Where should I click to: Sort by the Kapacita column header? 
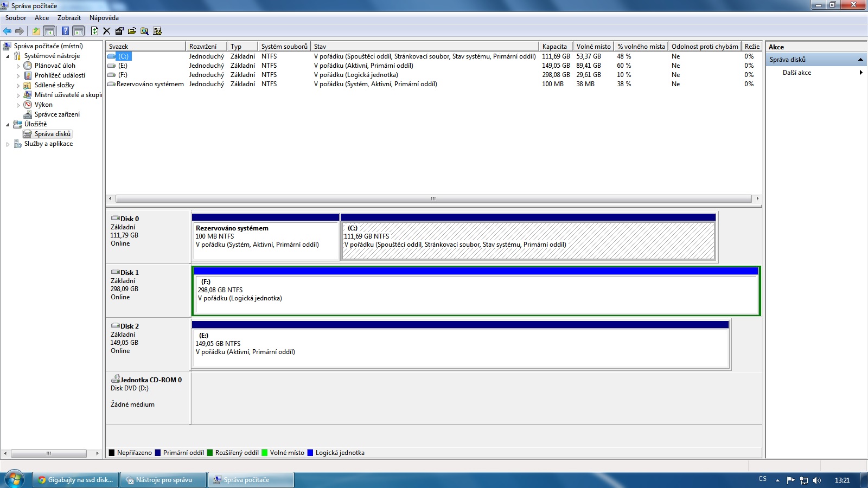(x=556, y=47)
